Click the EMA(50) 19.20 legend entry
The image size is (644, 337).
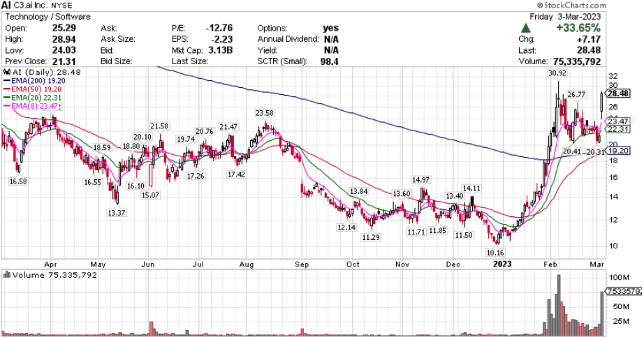point(32,89)
